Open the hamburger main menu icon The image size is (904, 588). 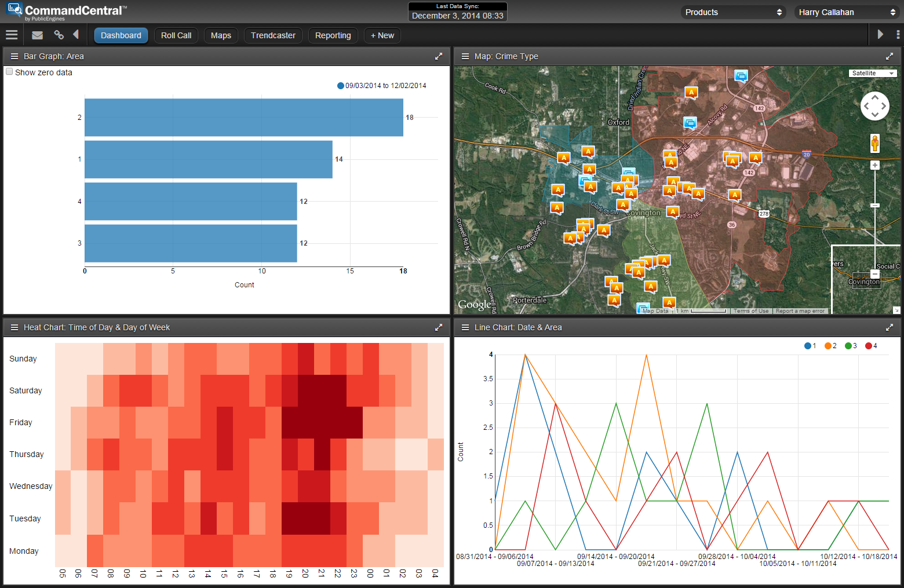tap(12, 35)
